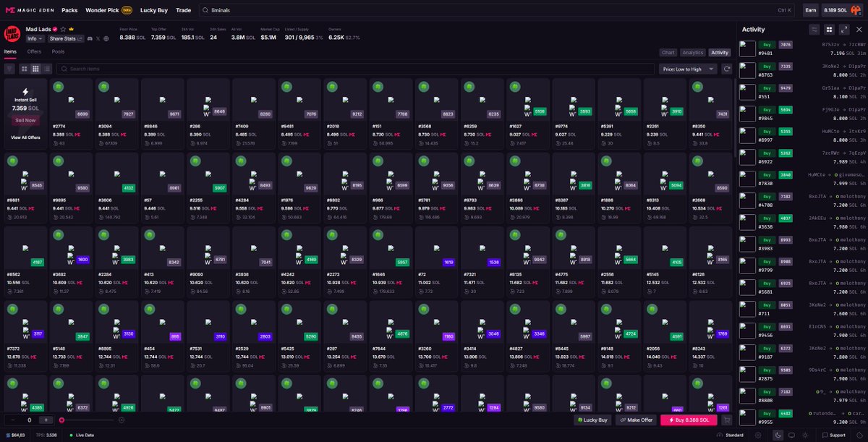Viewport: 868px width, 442px height.
Task: Switch to small grid view
Action: click(36, 69)
